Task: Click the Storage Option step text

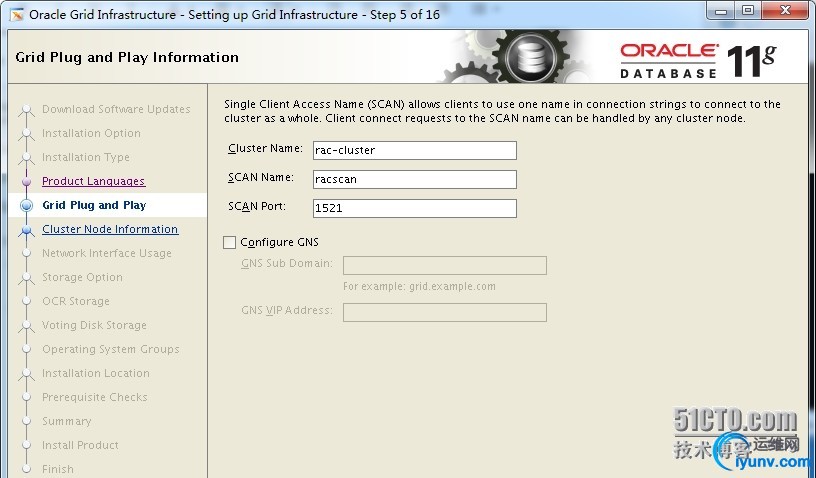Action: click(x=82, y=277)
